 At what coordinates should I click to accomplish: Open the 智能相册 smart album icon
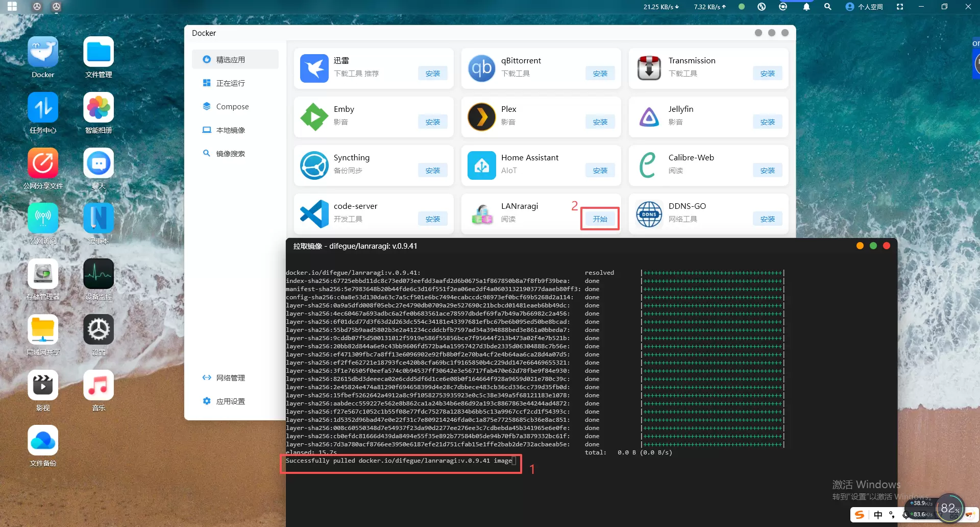(99, 108)
